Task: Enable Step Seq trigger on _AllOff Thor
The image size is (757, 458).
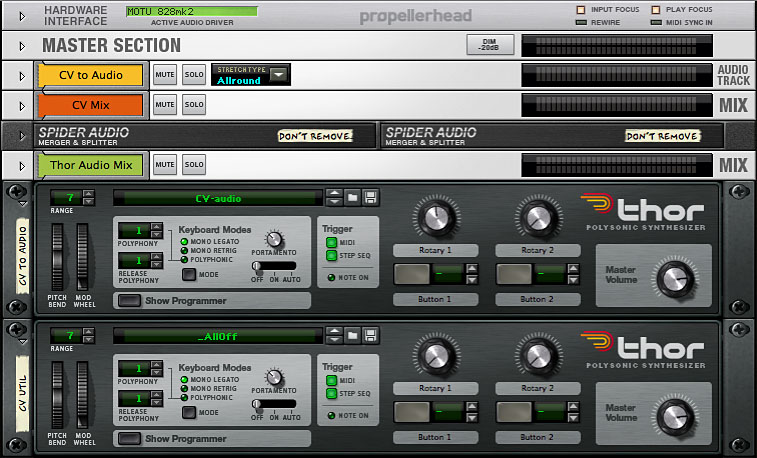Action: 332,395
